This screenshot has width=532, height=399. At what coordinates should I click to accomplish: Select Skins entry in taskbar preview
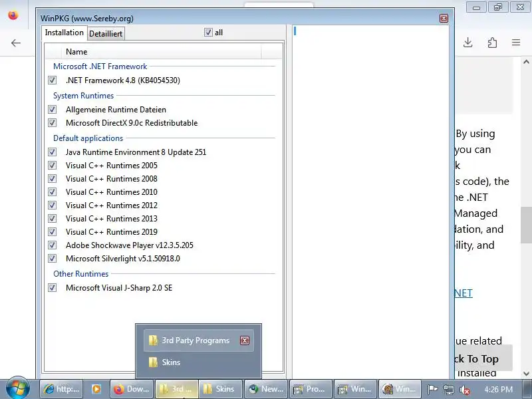tap(198, 362)
